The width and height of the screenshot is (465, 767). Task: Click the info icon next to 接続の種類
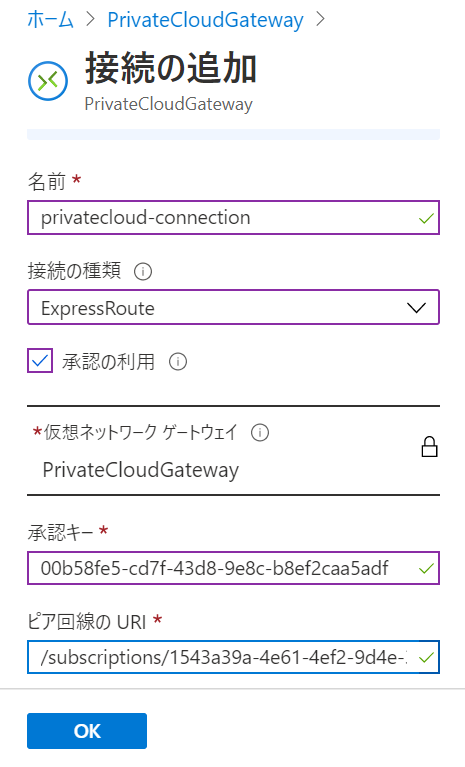pos(143,271)
